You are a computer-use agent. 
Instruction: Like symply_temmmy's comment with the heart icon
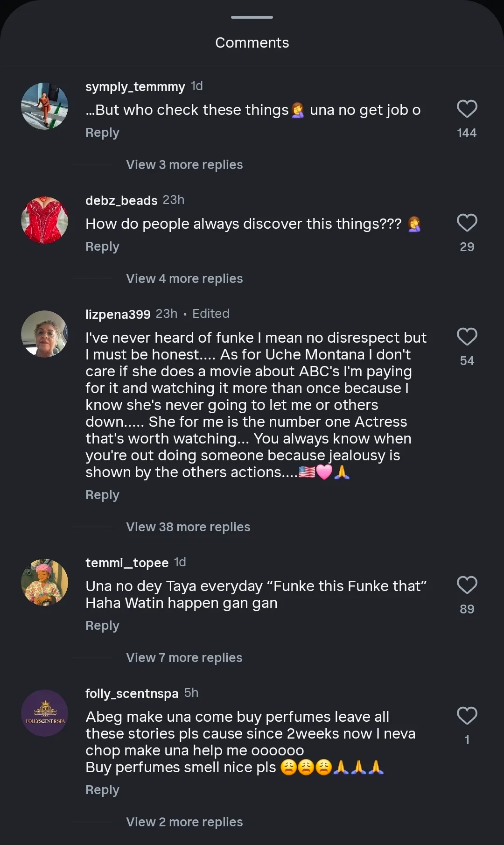point(467,109)
